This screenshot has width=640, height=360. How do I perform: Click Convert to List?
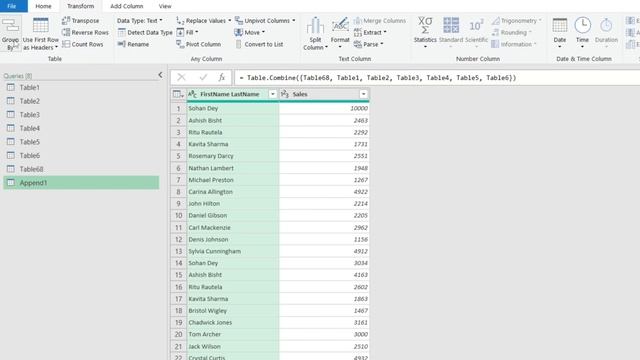pos(259,44)
